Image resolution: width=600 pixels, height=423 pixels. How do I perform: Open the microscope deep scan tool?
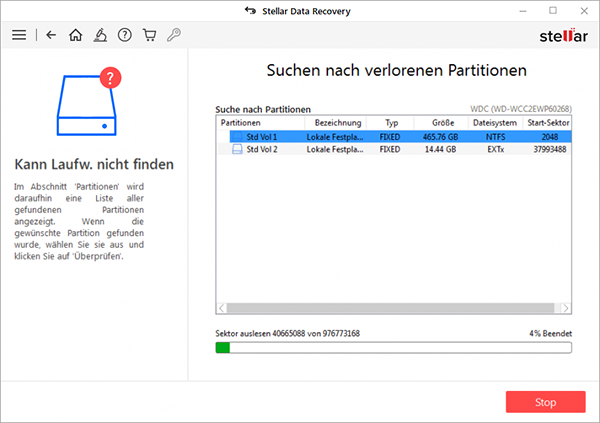click(100, 35)
